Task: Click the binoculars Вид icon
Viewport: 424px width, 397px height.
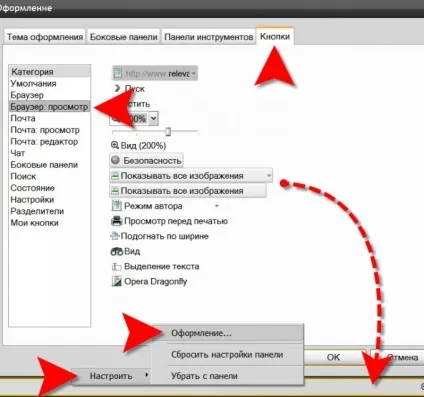Action: (117, 251)
